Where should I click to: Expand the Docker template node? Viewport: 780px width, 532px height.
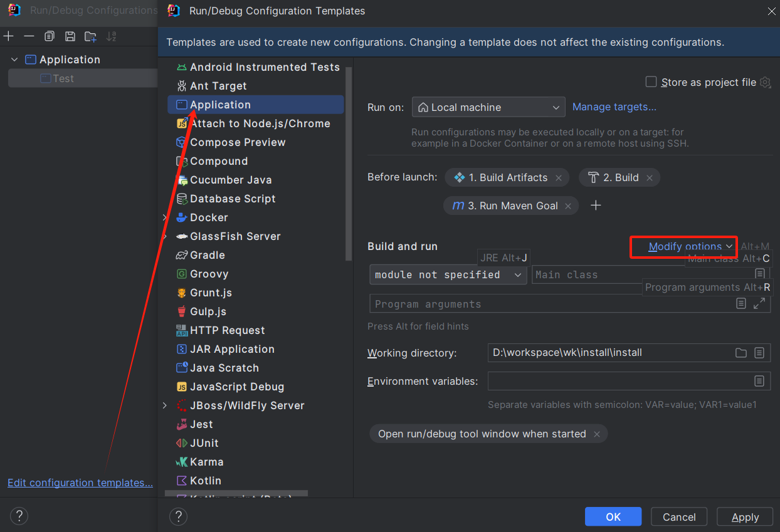(x=165, y=217)
